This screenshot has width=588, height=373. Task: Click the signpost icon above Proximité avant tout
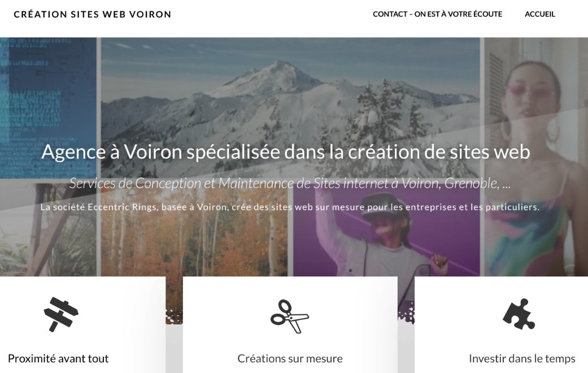[61, 314]
